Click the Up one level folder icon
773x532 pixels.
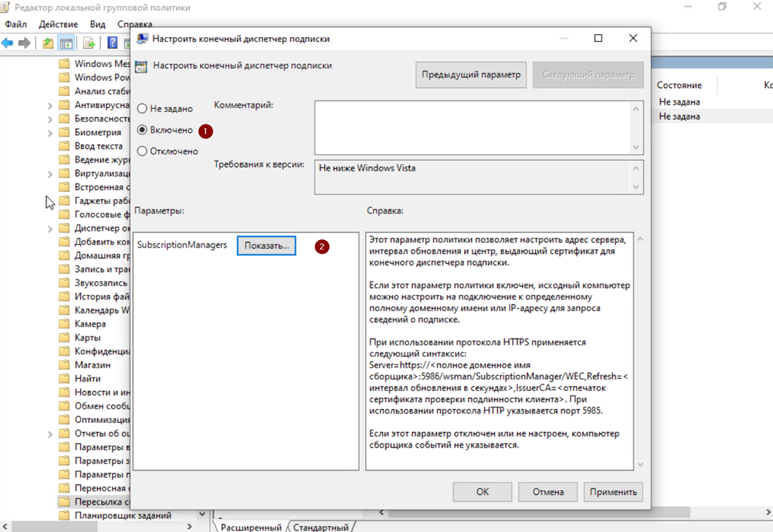point(48,43)
